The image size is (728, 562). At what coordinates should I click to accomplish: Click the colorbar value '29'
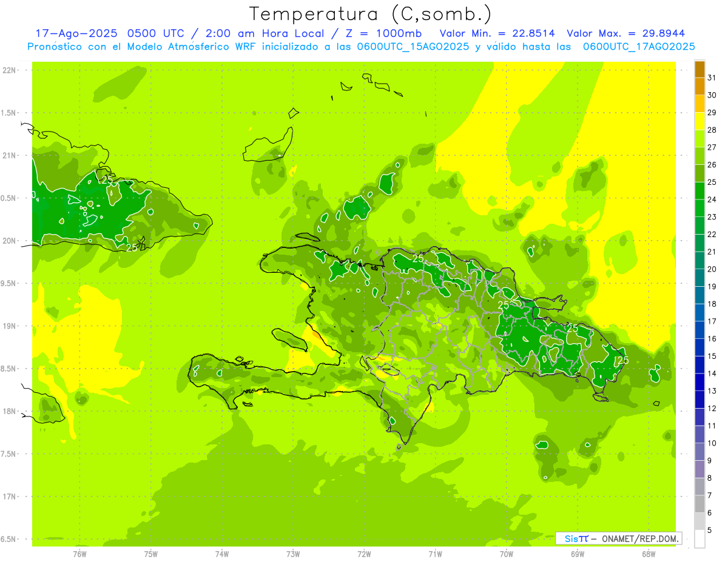coord(712,112)
